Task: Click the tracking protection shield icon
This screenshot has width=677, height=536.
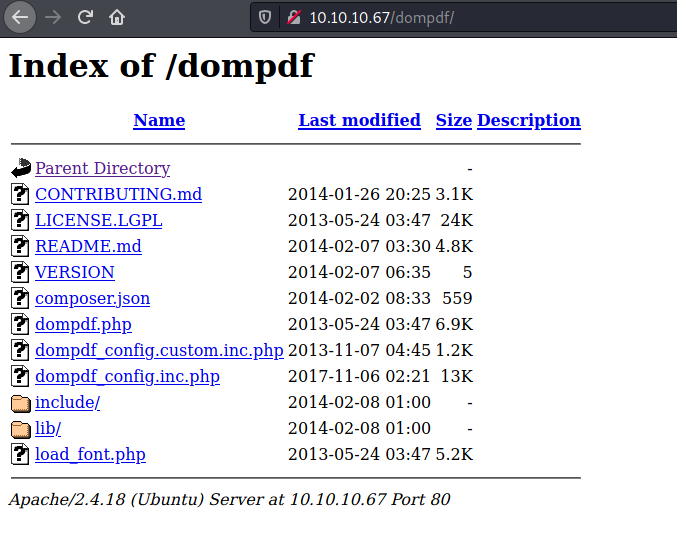Action: [265, 17]
